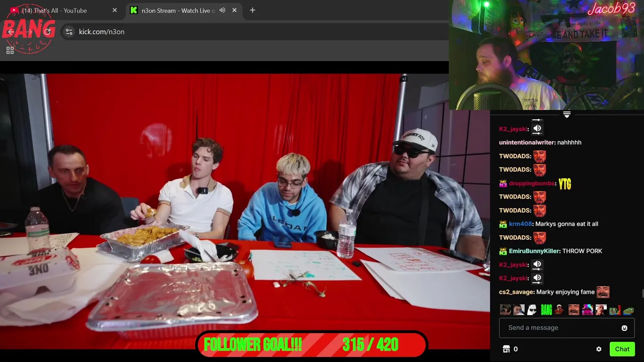Click the YouTube favicon on first tab
644x362 pixels.
[14, 10]
